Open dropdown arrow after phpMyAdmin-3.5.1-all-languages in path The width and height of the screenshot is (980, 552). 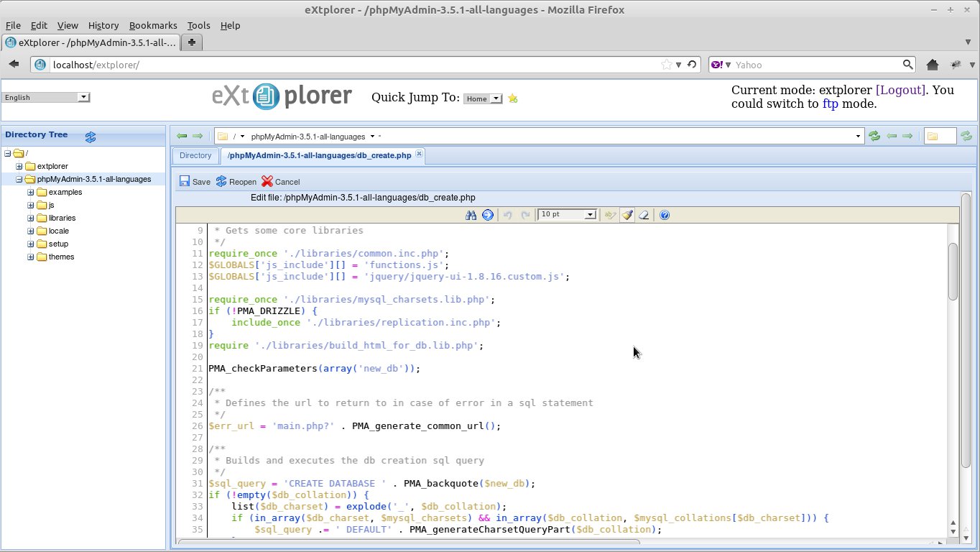372,137
